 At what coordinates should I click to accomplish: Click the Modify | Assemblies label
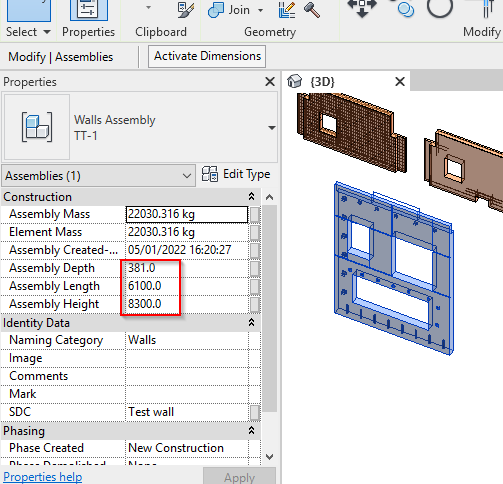coord(61,57)
